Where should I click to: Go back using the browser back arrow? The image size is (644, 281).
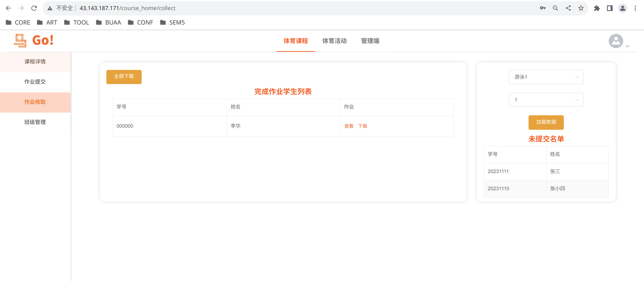click(x=8, y=8)
